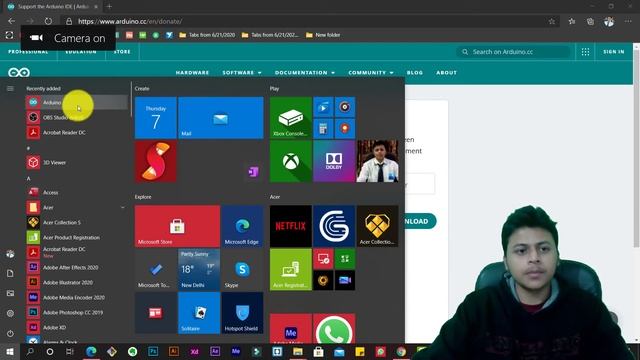Open Acer Product Registration
The width and height of the screenshot is (640, 360).
click(77, 238)
